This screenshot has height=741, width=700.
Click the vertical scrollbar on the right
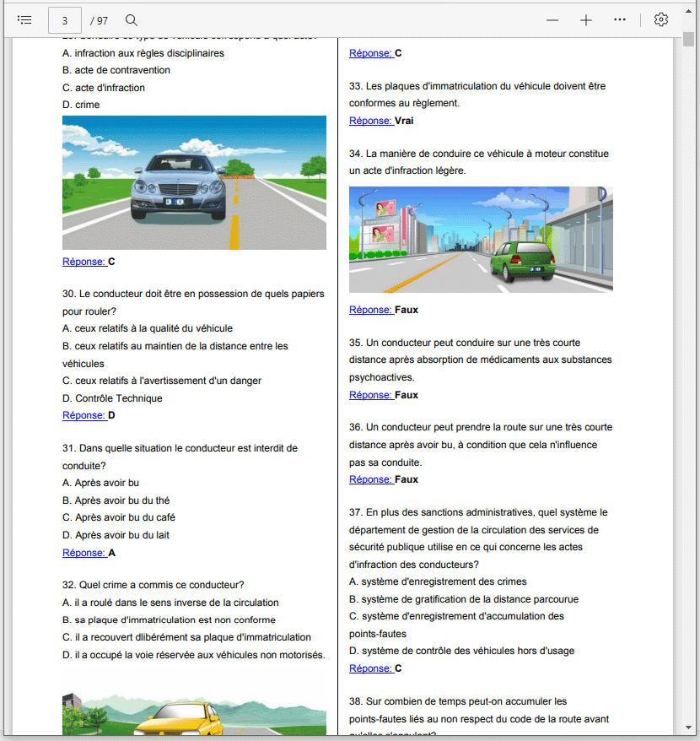point(688,338)
